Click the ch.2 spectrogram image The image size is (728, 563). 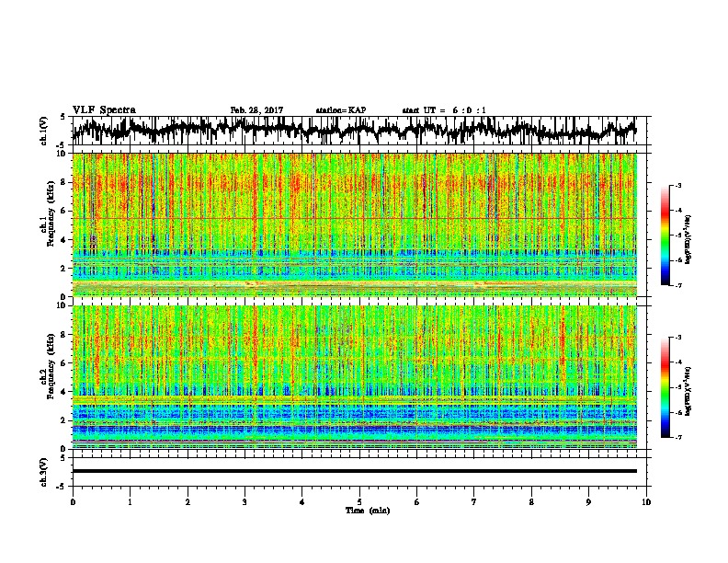click(355, 377)
